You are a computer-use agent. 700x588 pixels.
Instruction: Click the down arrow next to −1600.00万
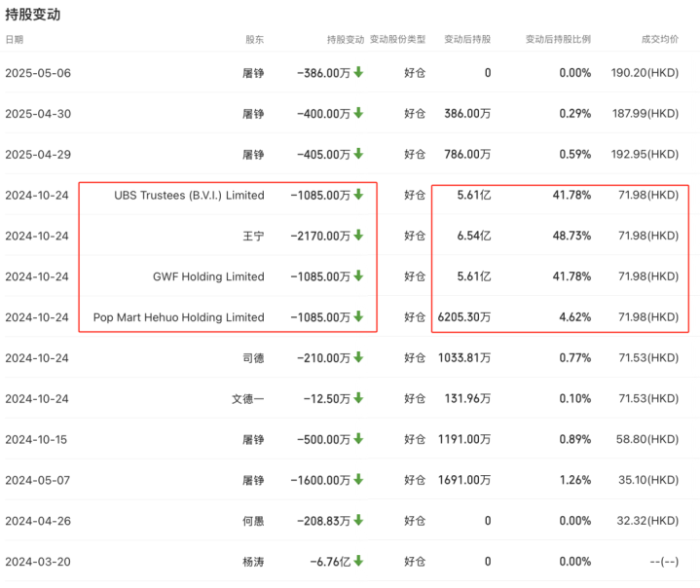358,480
